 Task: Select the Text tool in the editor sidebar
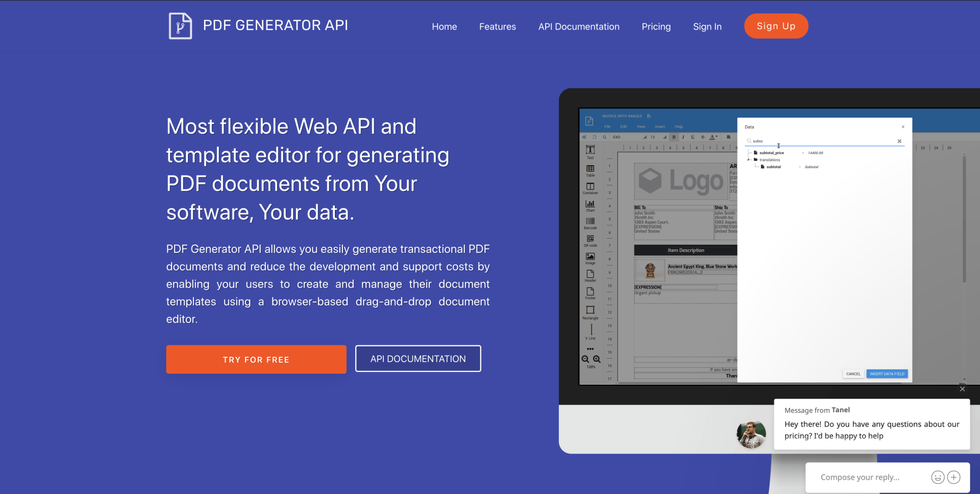[590, 150]
